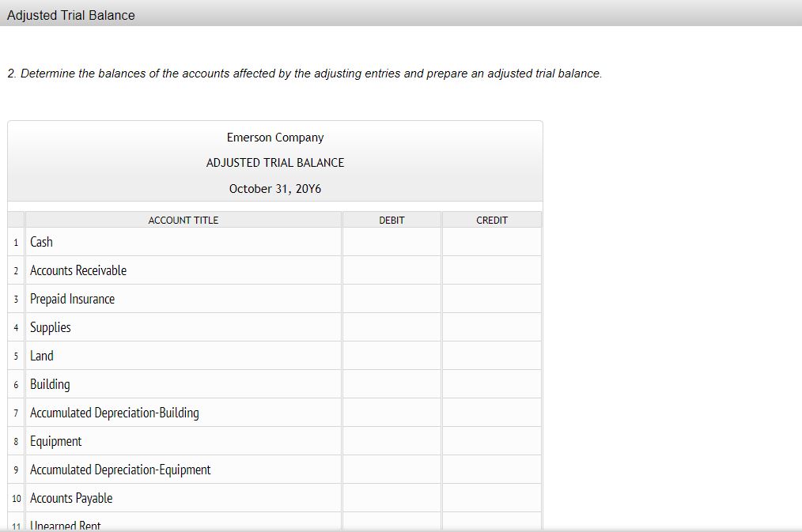Select the Adjusted Trial Balance tab header

coord(70,15)
